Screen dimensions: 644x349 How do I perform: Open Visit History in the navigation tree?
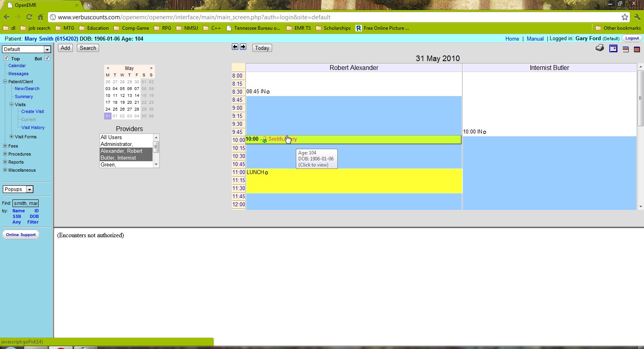coord(33,127)
